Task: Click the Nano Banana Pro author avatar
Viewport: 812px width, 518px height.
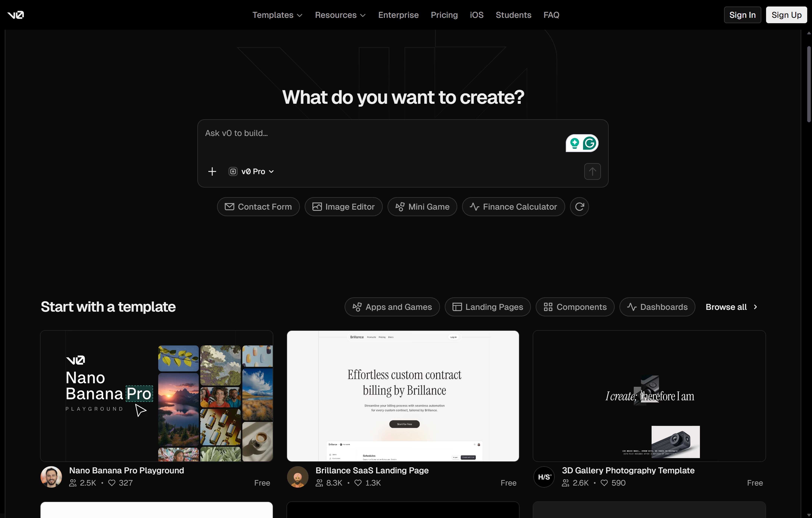Action: point(51,477)
